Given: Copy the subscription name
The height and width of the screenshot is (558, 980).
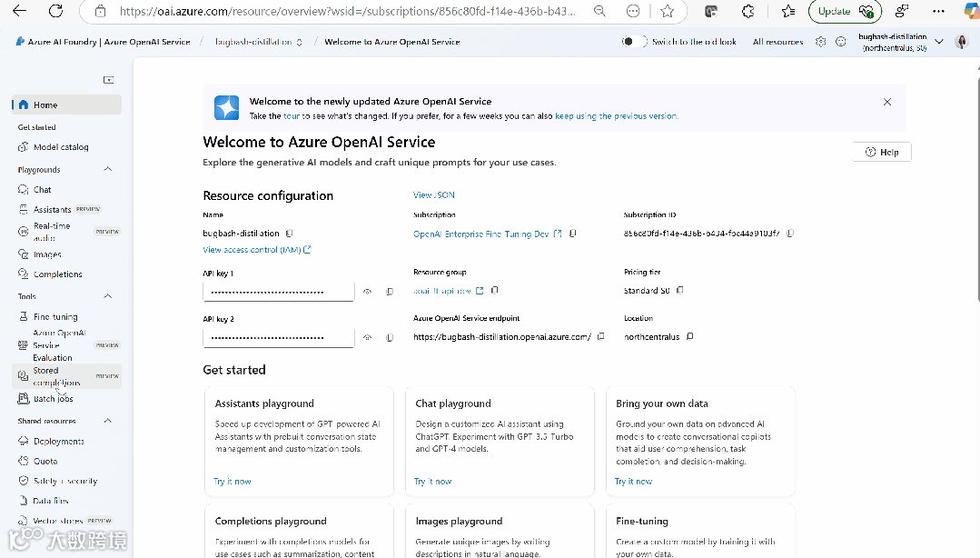Looking at the screenshot, I should (x=572, y=234).
